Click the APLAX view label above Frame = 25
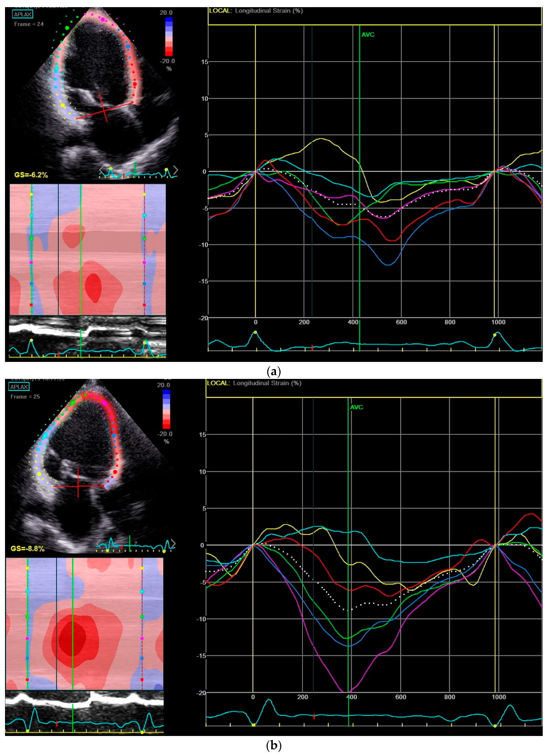Image resolution: width=550 pixels, height=756 pixels. (19, 387)
